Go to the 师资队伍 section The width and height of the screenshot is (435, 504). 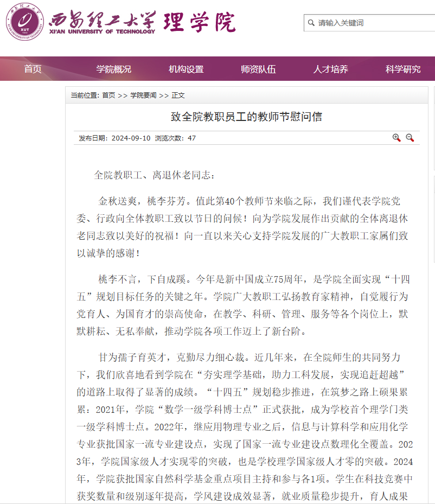pos(258,69)
